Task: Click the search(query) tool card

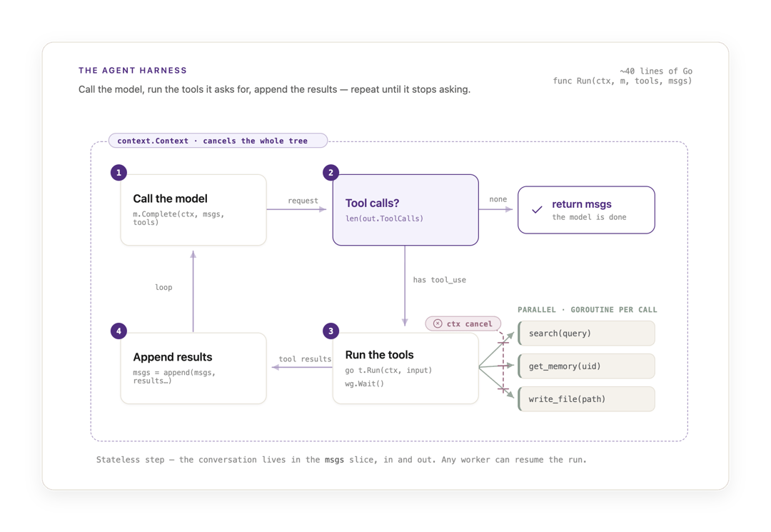Action: pyautogui.click(x=586, y=333)
